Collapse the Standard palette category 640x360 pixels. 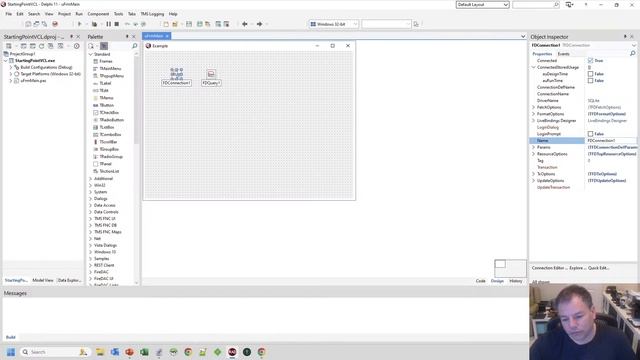click(x=91, y=54)
